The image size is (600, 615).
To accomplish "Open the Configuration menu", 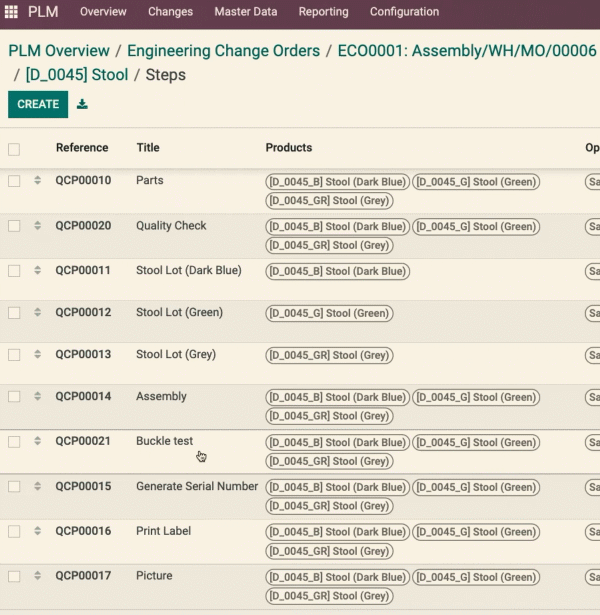I will pos(404,12).
